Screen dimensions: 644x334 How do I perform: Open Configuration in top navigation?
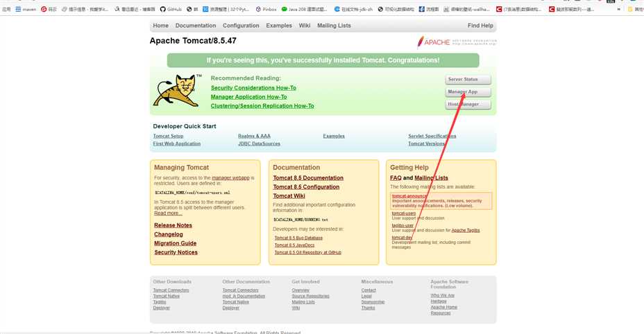241,26
